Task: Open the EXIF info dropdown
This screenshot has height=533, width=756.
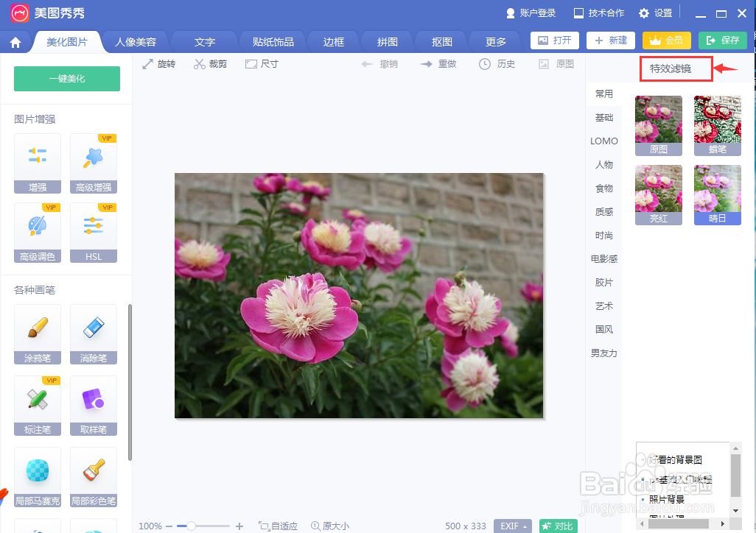Action: [x=513, y=526]
